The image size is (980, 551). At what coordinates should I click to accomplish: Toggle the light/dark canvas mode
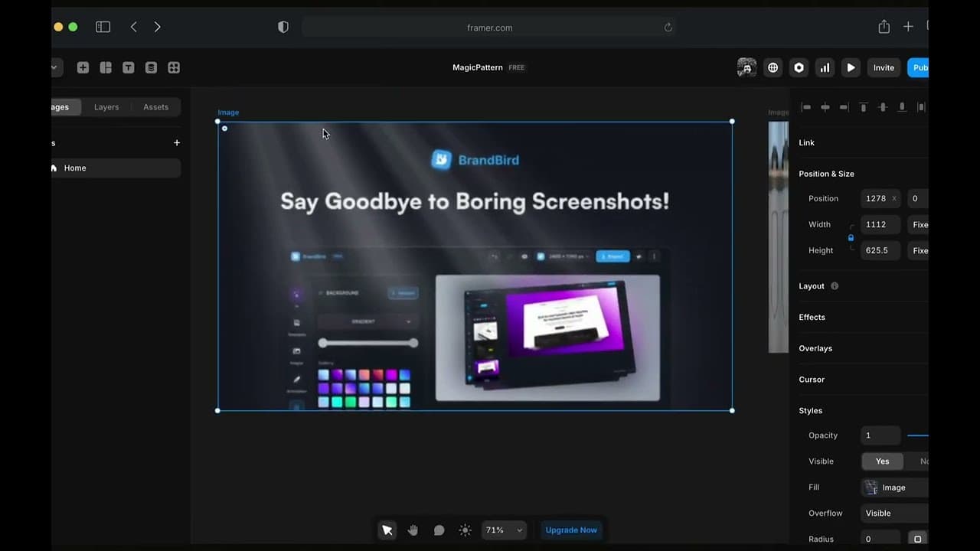point(465,530)
